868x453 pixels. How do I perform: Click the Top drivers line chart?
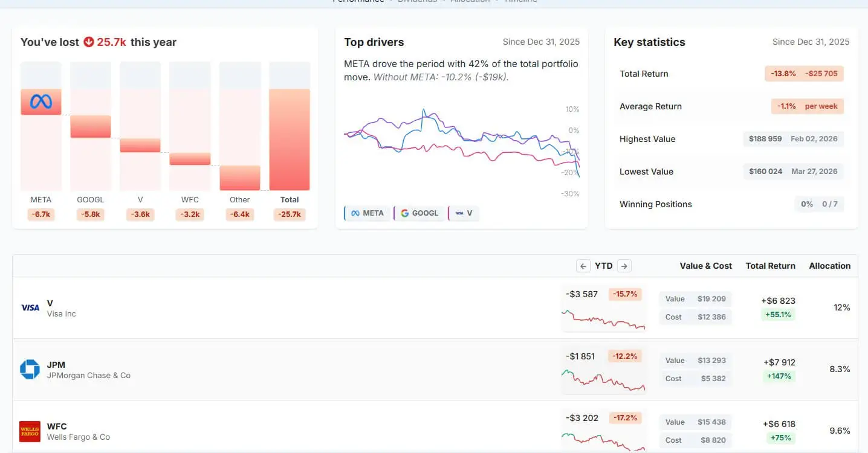462,151
